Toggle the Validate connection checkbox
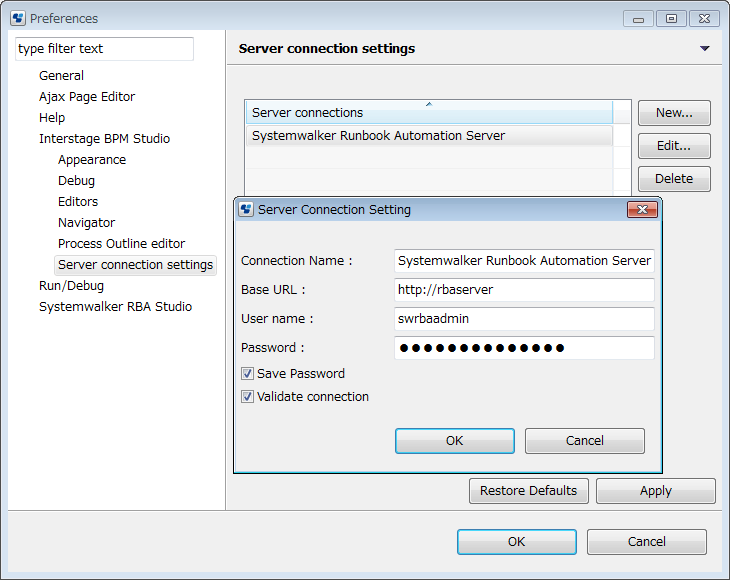The image size is (730, 580). coord(247,397)
